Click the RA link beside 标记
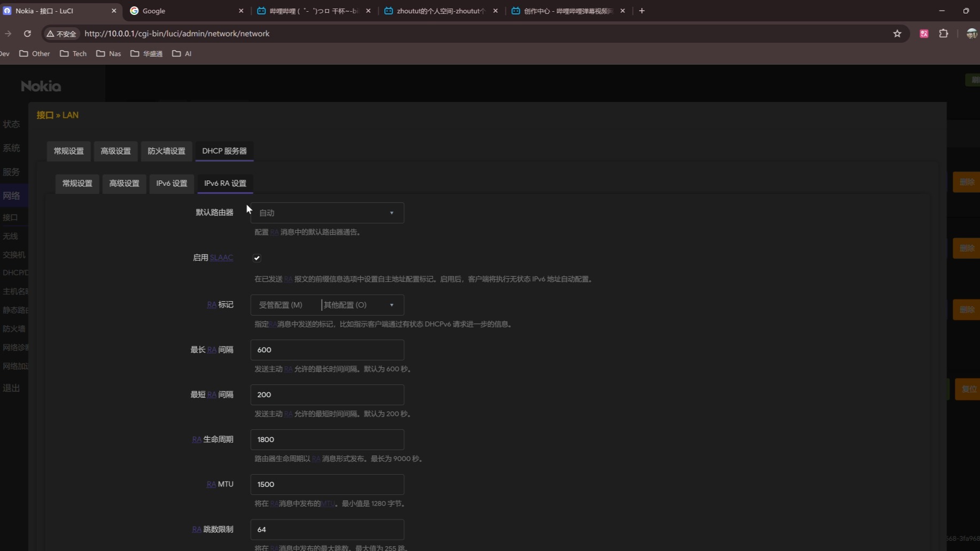The width and height of the screenshot is (980, 551). (x=212, y=304)
